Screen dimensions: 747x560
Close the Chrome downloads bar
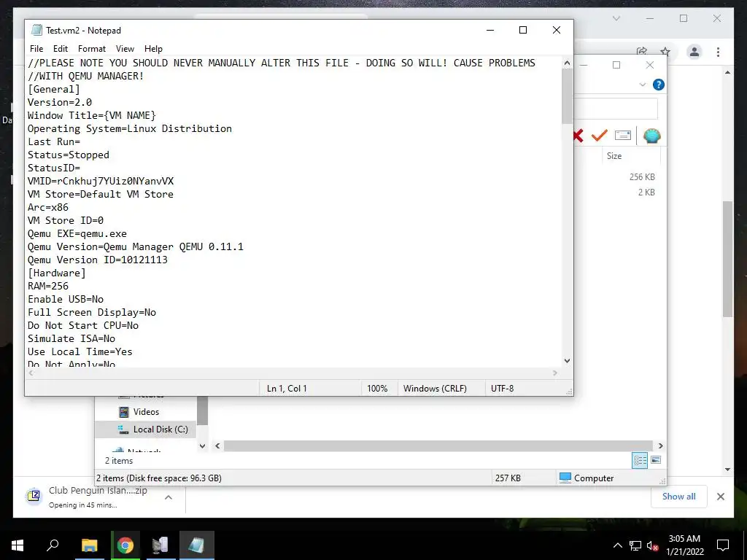point(720,497)
